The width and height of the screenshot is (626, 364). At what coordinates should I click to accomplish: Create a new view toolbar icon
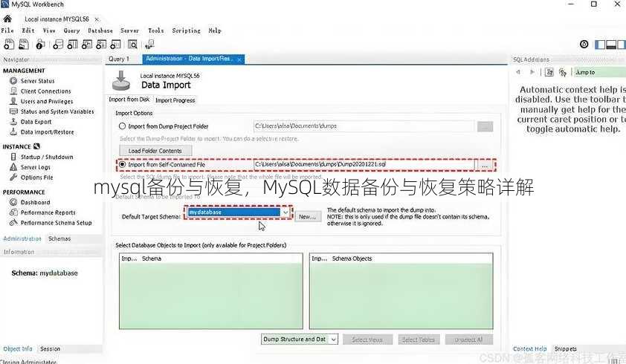pos(87,45)
